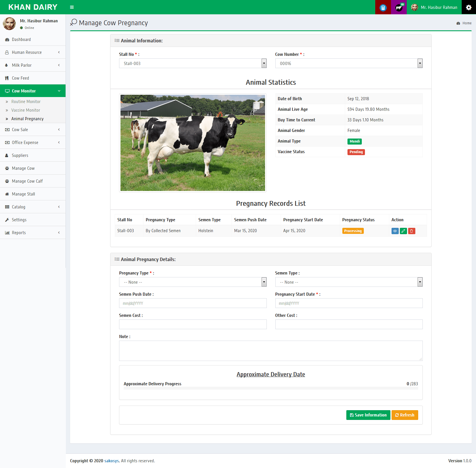Open the calculator icon in top navbar
The image size is (476, 468).
[383, 7]
